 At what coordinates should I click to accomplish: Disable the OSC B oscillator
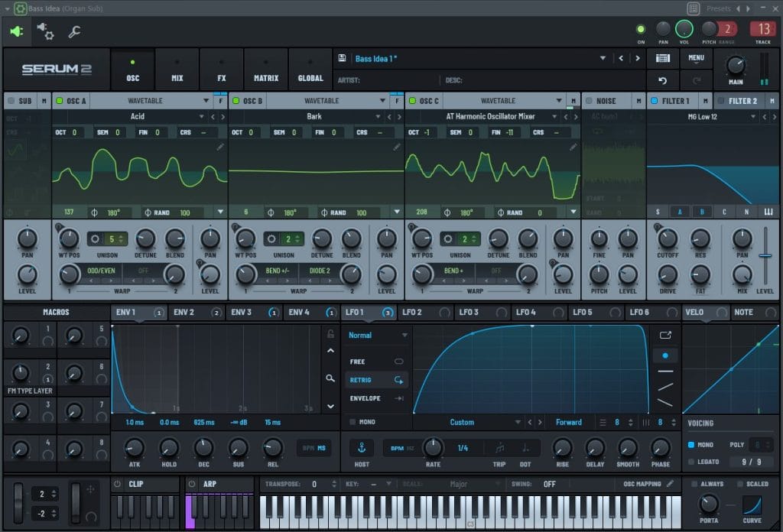(236, 101)
